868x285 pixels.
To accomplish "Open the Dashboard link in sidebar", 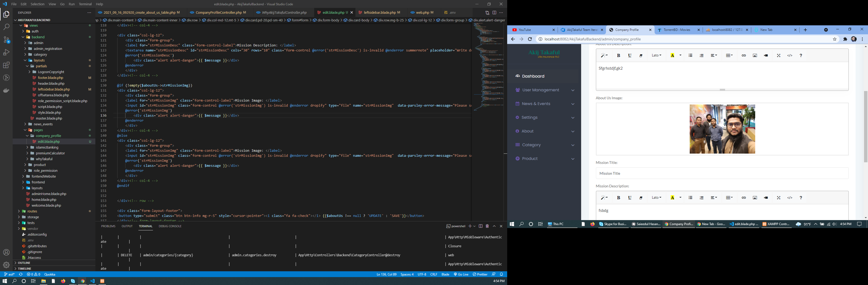I will 533,76.
